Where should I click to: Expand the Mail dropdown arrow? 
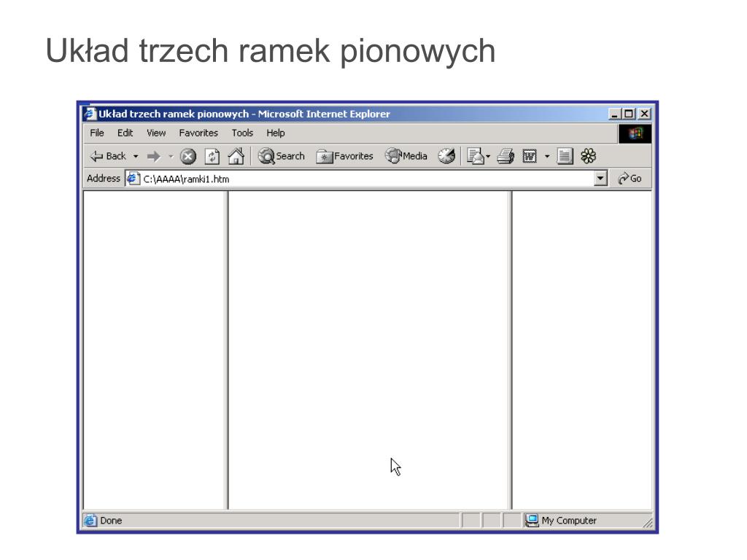click(488, 156)
